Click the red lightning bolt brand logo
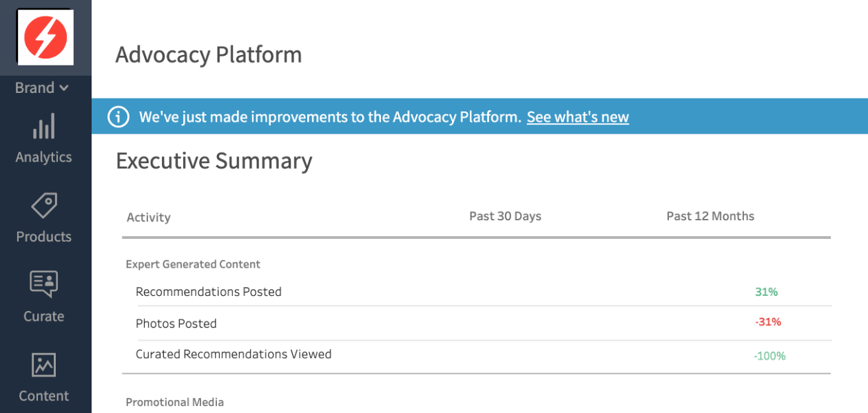Viewport: 868px width, 413px height. pyautogui.click(x=45, y=37)
